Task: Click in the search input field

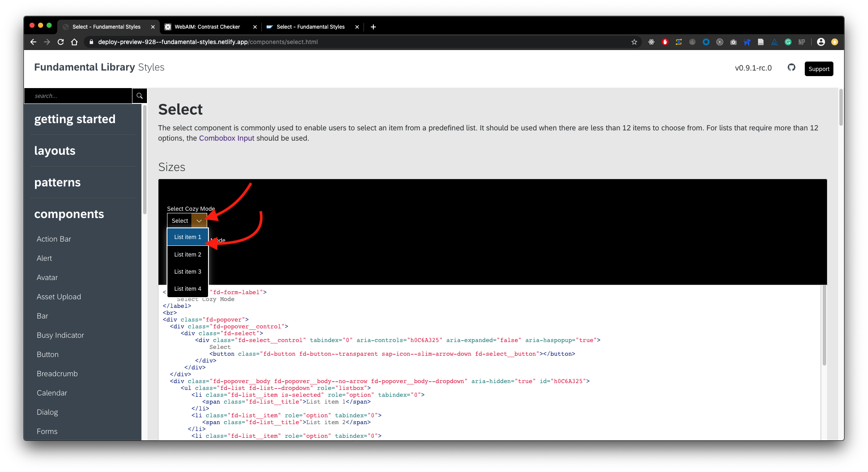Action: [78, 96]
